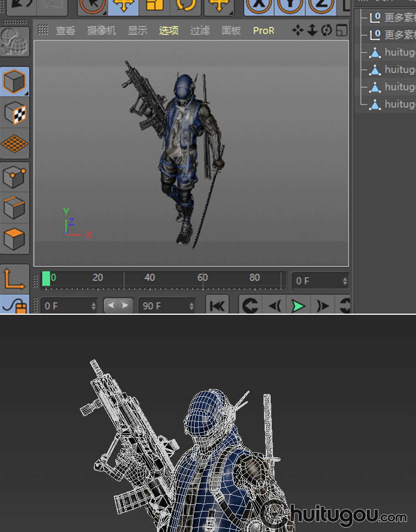Open the 选项 (Options) viewport menu

(x=169, y=31)
